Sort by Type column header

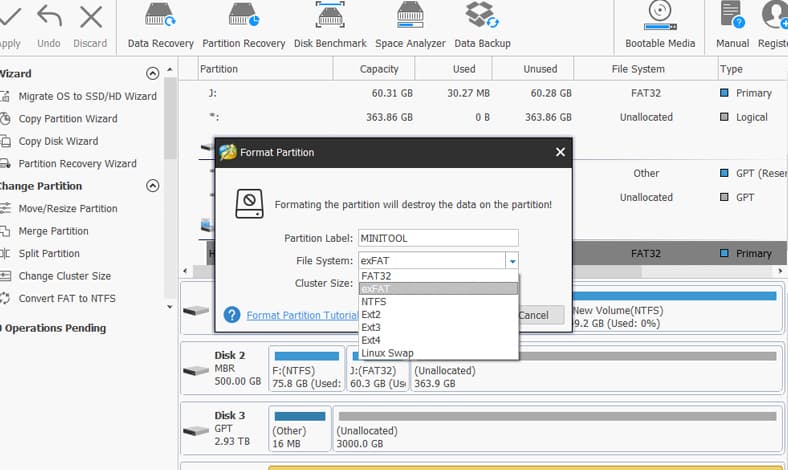752,69
